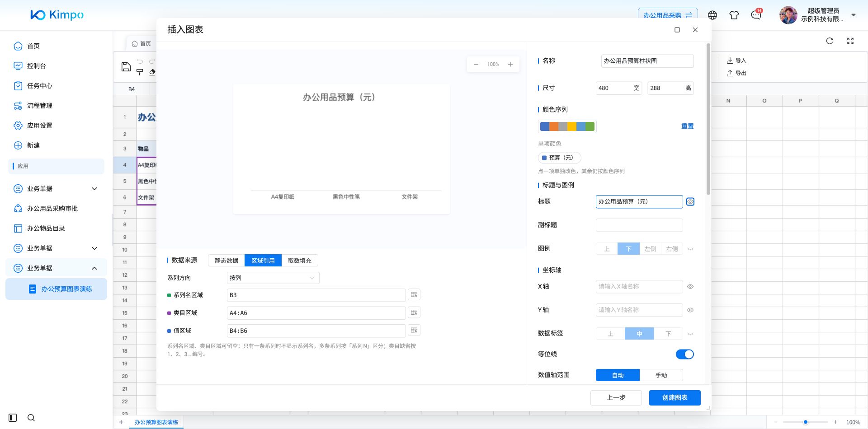Switch app via 办公用品采购 selector
Screen dimensions: 868x429
click(668, 15)
